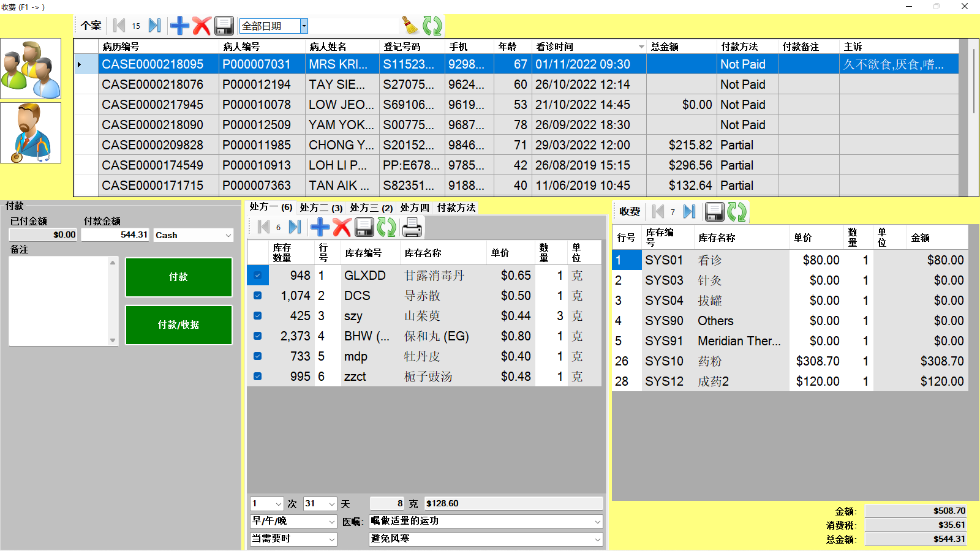Click the blue plus icon to add a new case
The width and height of the screenshot is (980, 551).
click(179, 26)
